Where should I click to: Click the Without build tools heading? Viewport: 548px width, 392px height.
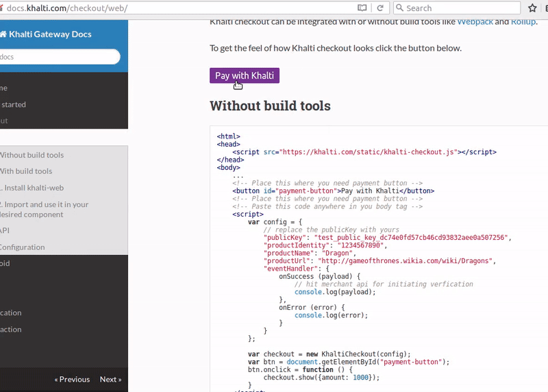270,106
